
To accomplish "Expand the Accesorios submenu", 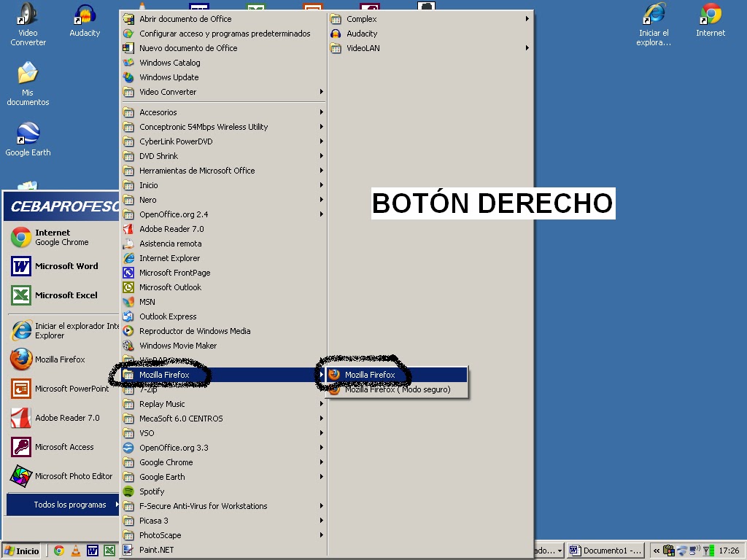I will coord(224,112).
